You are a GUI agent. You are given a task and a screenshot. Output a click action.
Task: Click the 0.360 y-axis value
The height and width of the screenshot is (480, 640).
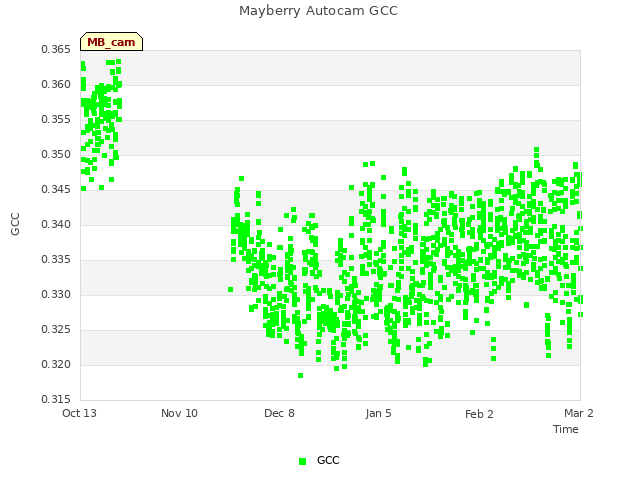pyautogui.click(x=56, y=84)
